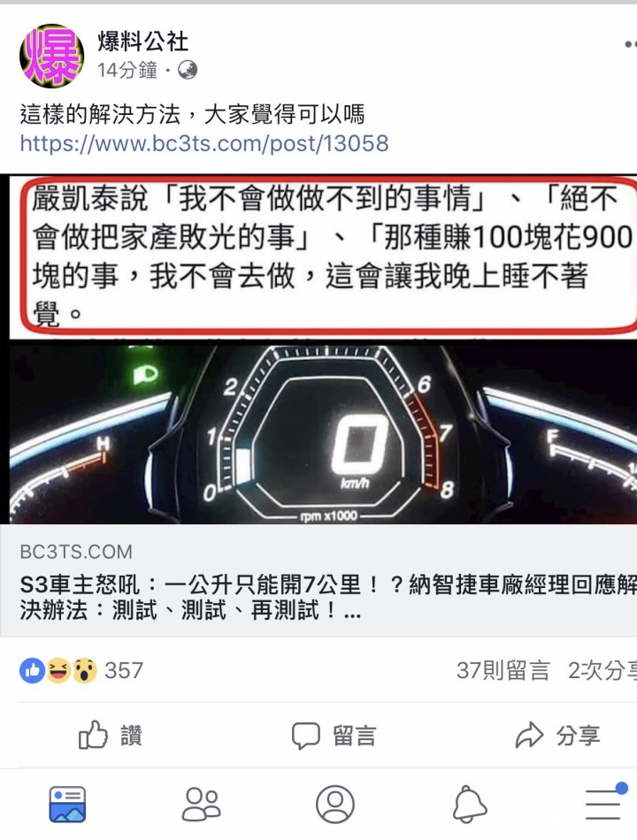Switch to the News Feed tab
637x840 pixels.
click(67, 804)
